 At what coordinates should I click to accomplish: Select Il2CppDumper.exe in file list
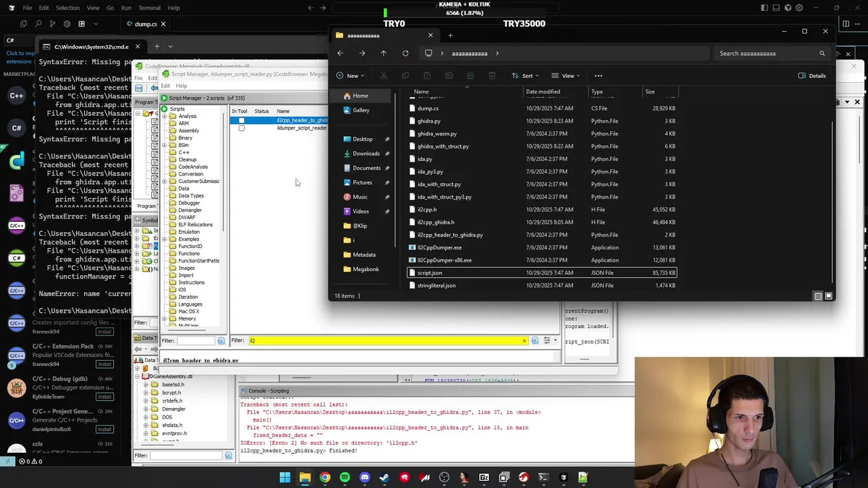541,247
